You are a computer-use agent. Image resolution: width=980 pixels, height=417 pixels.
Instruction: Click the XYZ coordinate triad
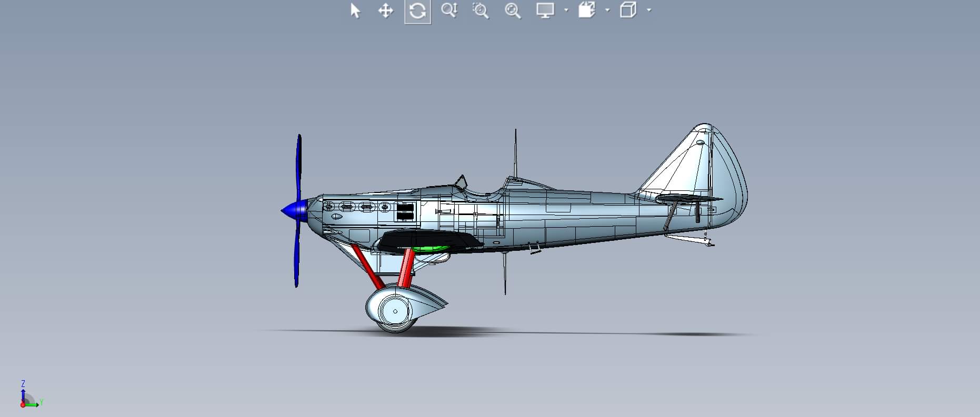click(x=31, y=395)
